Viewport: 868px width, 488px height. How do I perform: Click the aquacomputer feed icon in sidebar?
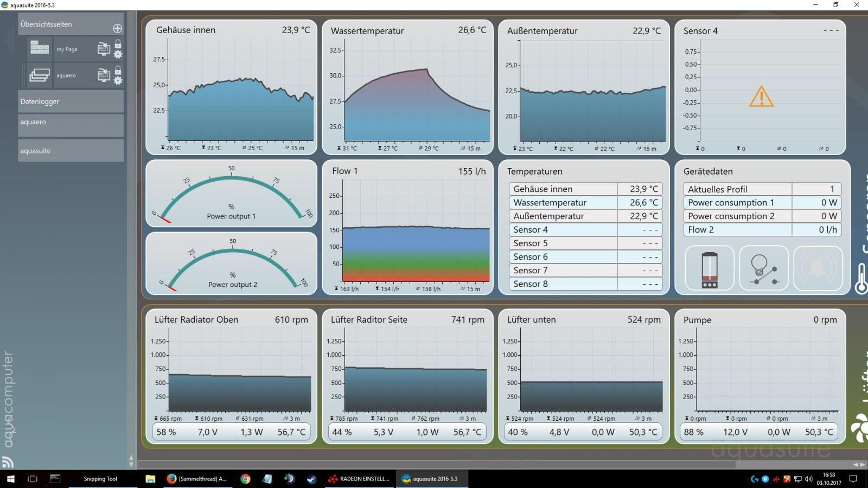click(x=8, y=462)
